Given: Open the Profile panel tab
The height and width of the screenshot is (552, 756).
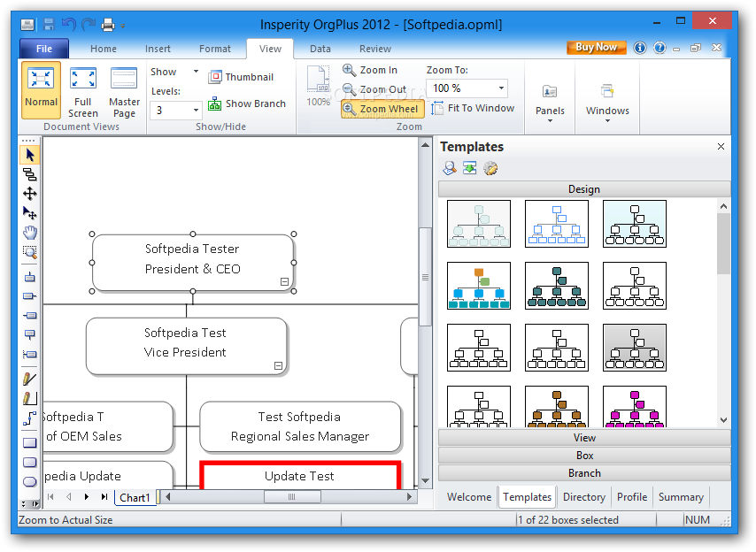Looking at the screenshot, I should [x=632, y=496].
